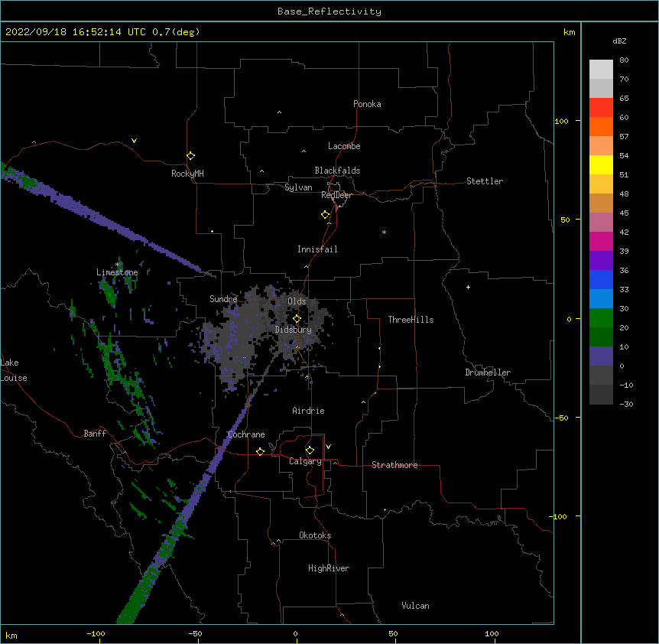Image resolution: width=659 pixels, height=644 pixels.
Task: Click the yellow marker near RockyMH
Action: (x=190, y=156)
